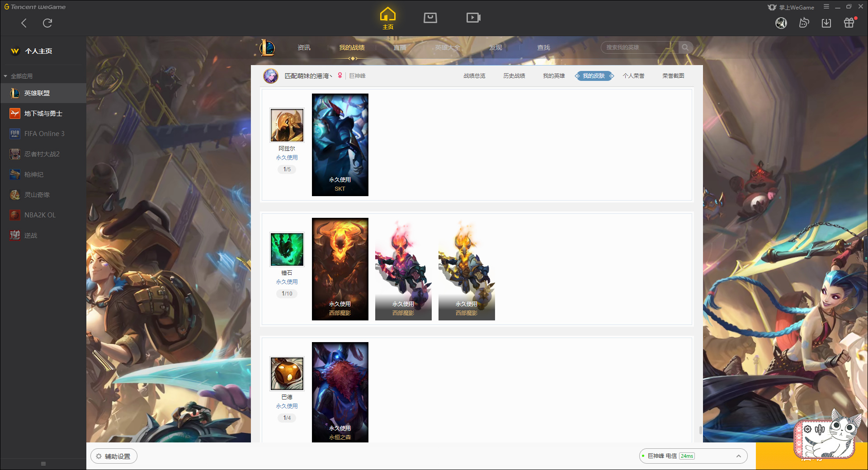Open the 我的战绩 tab
868x470 pixels.
[x=352, y=47]
